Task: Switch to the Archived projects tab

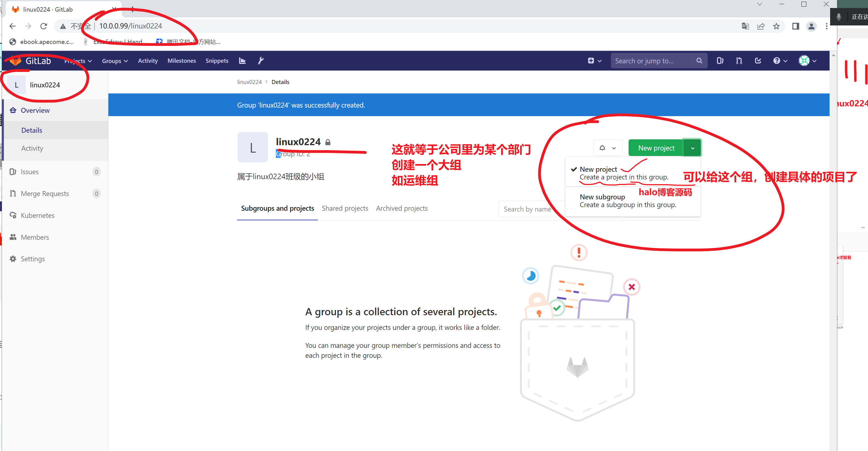Action: (x=402, y=208)
